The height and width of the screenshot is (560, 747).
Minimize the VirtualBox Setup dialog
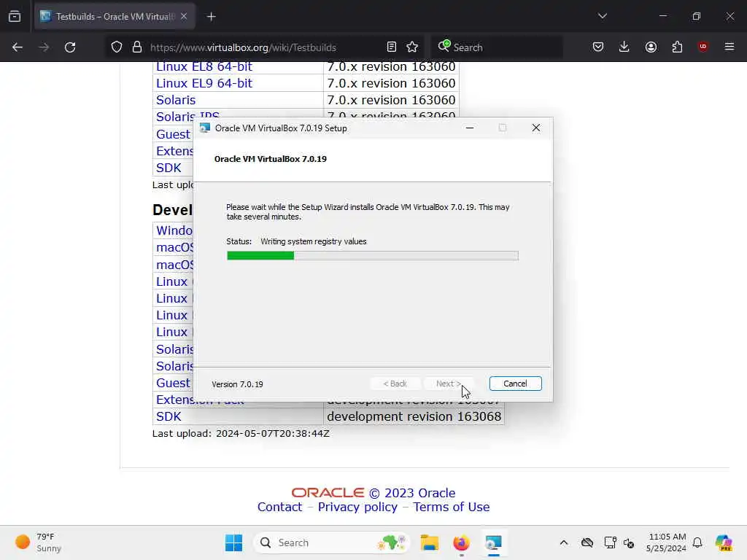470,128
